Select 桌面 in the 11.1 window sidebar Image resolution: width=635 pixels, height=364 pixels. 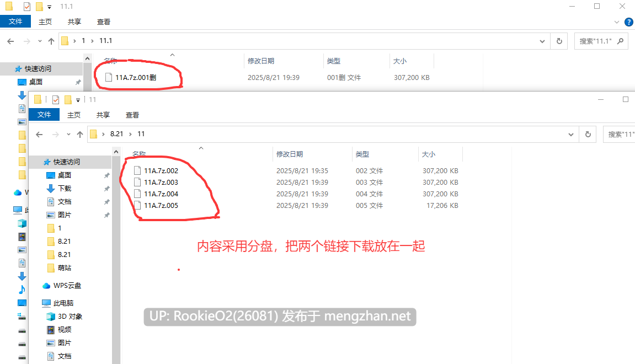coord(36,82)
